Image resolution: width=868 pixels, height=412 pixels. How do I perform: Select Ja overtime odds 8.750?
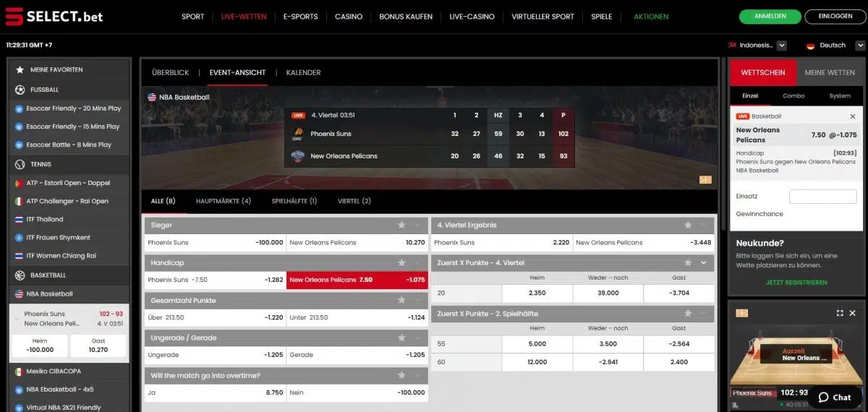coord(215,392)
